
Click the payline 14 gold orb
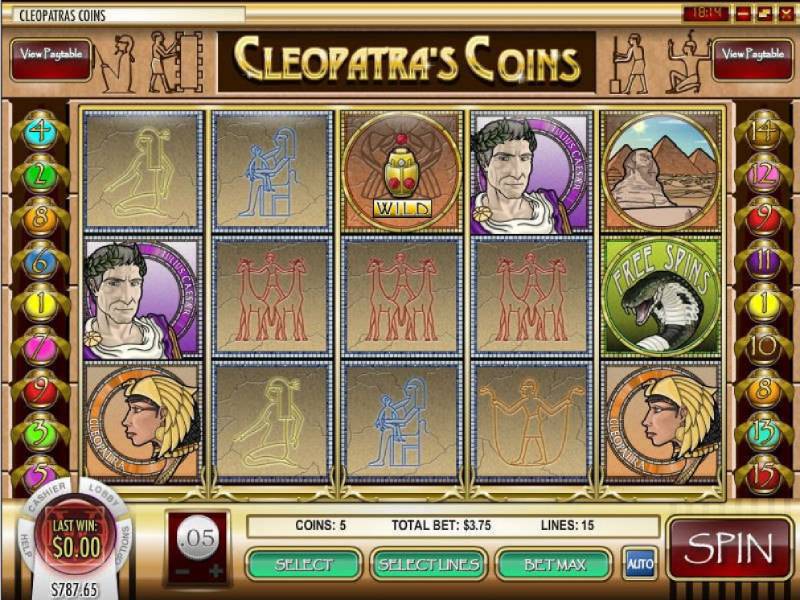point(763,132)
